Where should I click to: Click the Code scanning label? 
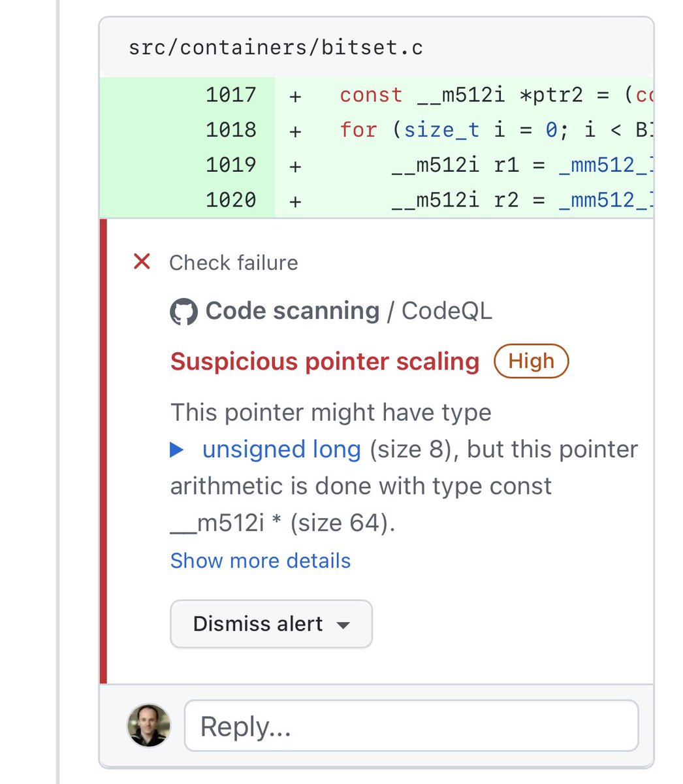click(x=293, y=311)
